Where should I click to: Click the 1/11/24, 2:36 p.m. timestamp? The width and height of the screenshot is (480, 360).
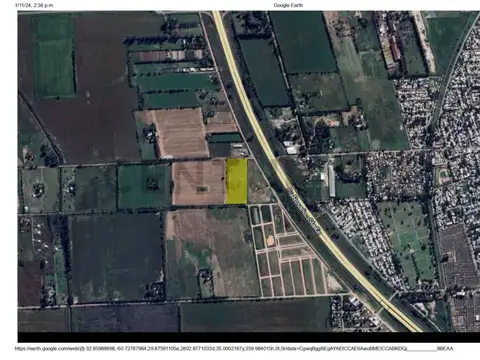pos(34,5)
